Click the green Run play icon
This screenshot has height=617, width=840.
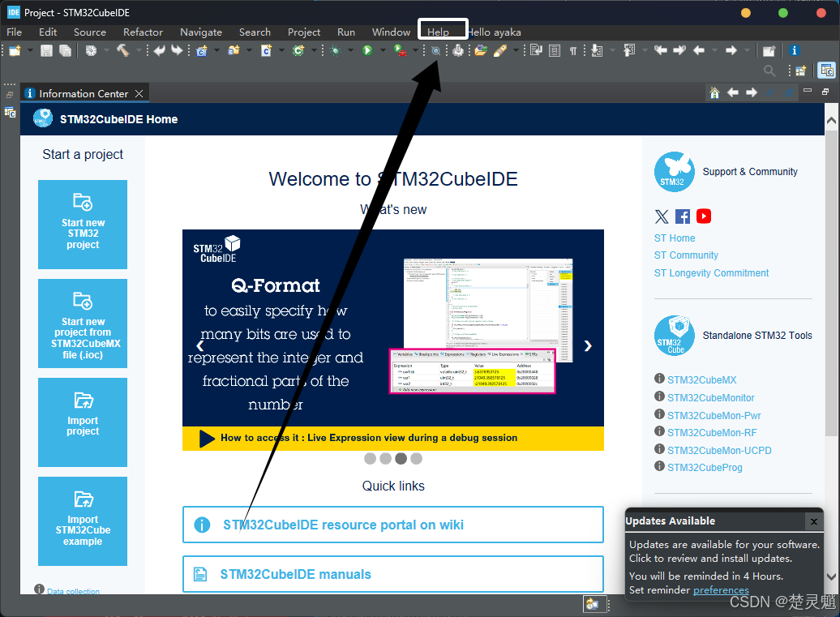367,50
